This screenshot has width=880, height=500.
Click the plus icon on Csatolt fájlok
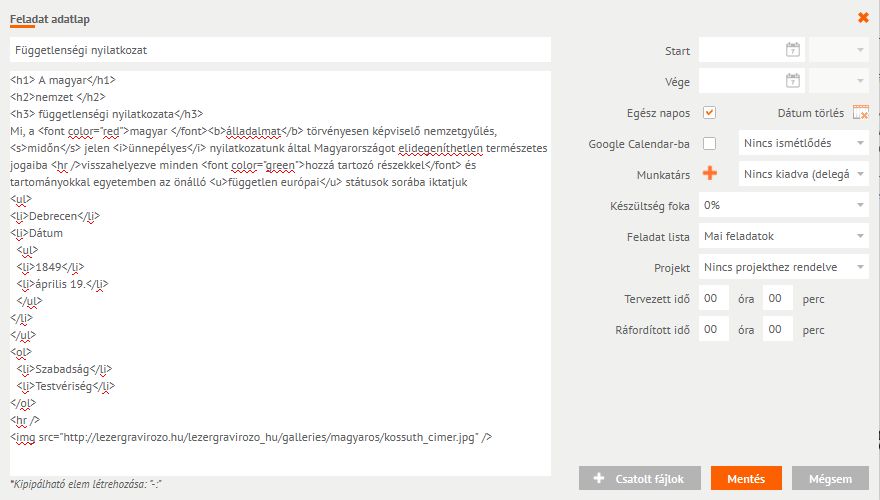point(599,478)
